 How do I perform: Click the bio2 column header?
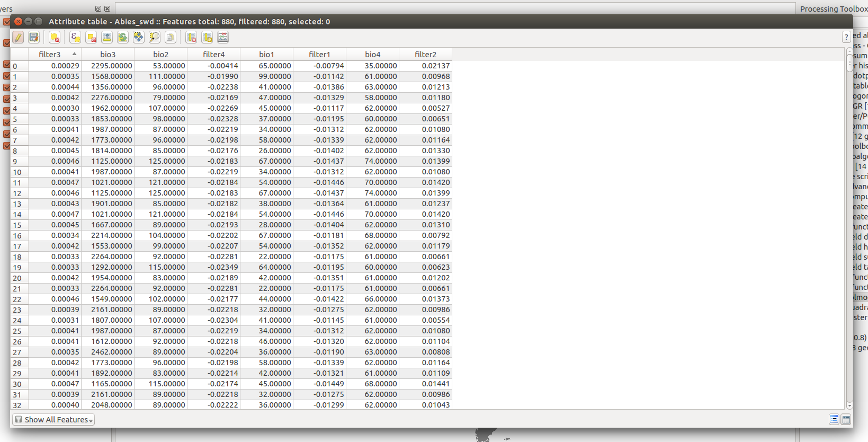(x=160, y=54)
